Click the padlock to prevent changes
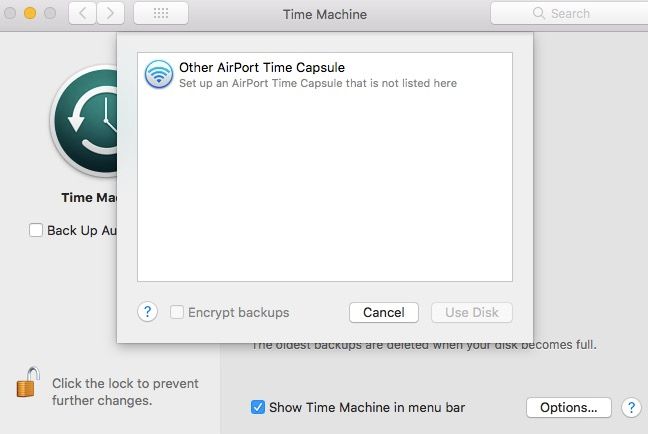The width and height of the screenshot is (648, 434). coord(28,382)
